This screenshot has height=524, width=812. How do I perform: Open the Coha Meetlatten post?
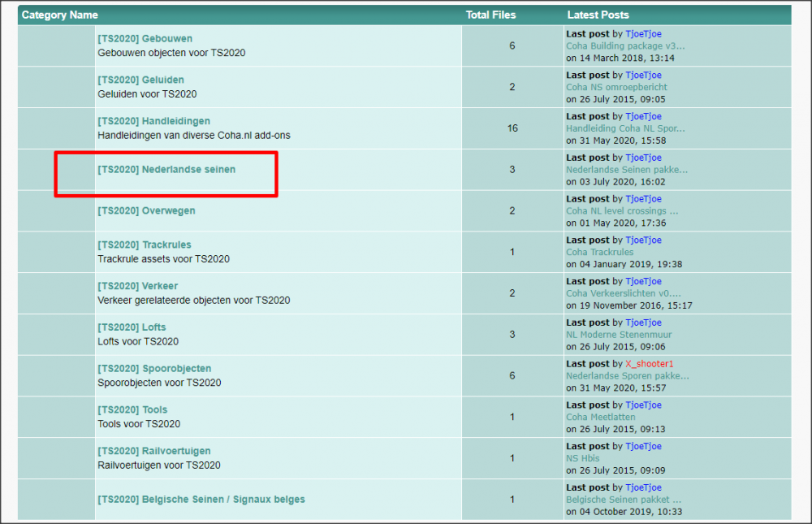[x=600, y=417]
